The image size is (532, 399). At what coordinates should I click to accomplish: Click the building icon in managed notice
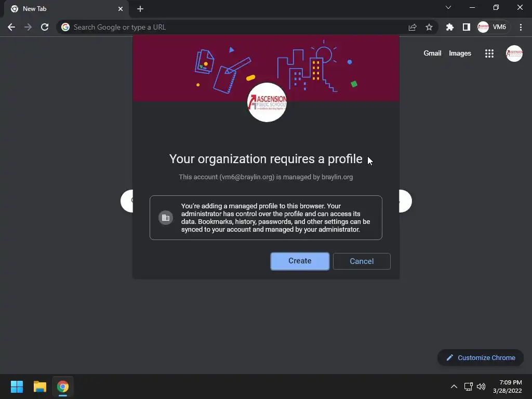coord(166,218)
